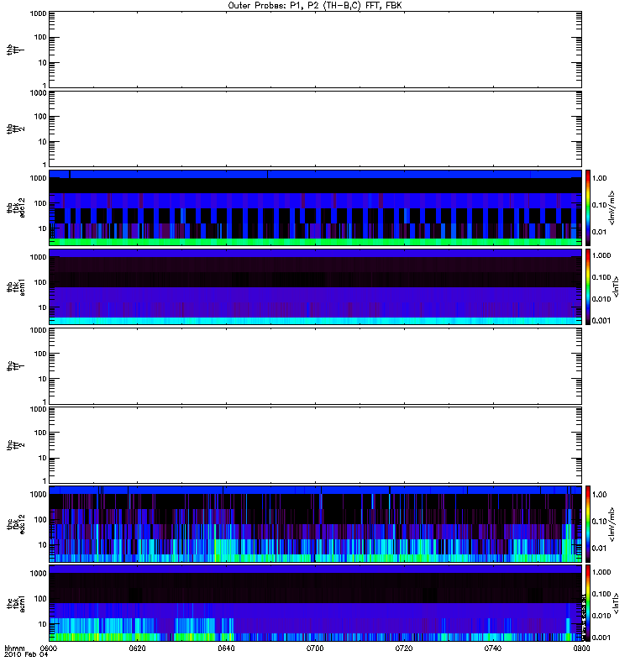Click the thc fff 2 y-axis title

tap(16, 445)
